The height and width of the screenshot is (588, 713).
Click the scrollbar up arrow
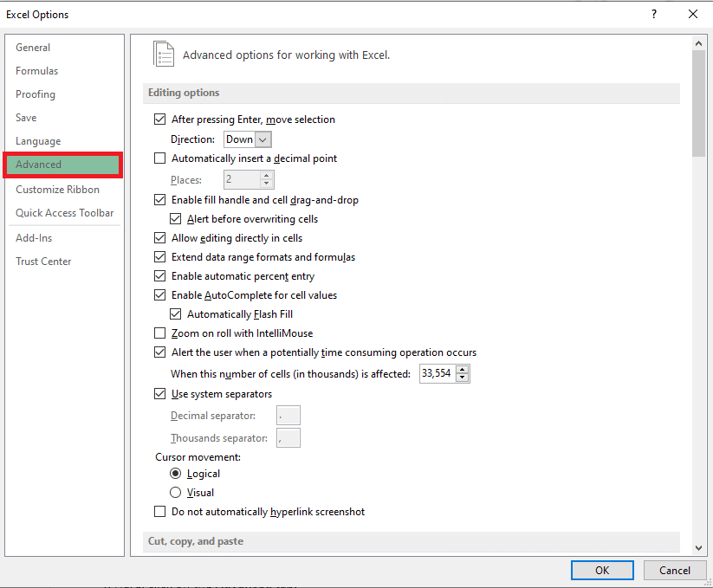pyautogui.click(x=698, y=43)
